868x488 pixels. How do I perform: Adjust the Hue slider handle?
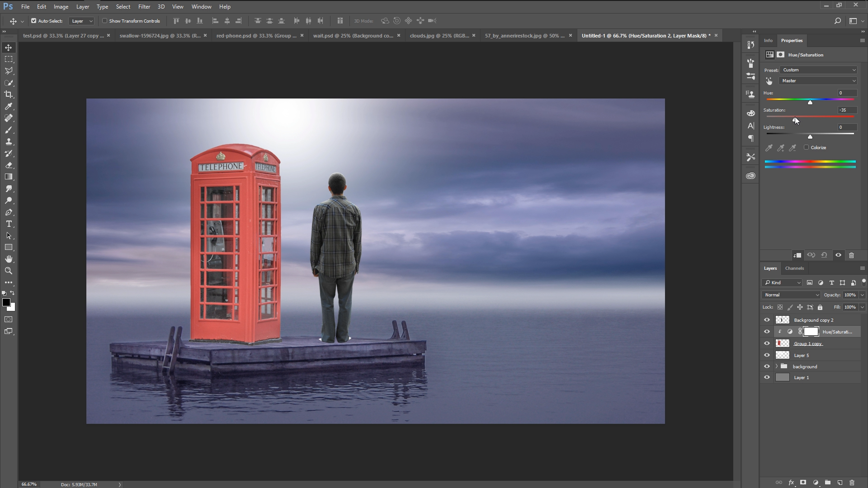pos(810,103)
